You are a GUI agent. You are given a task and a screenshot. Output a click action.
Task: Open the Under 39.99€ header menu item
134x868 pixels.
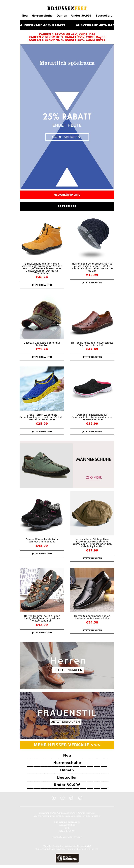coord(81,16)
